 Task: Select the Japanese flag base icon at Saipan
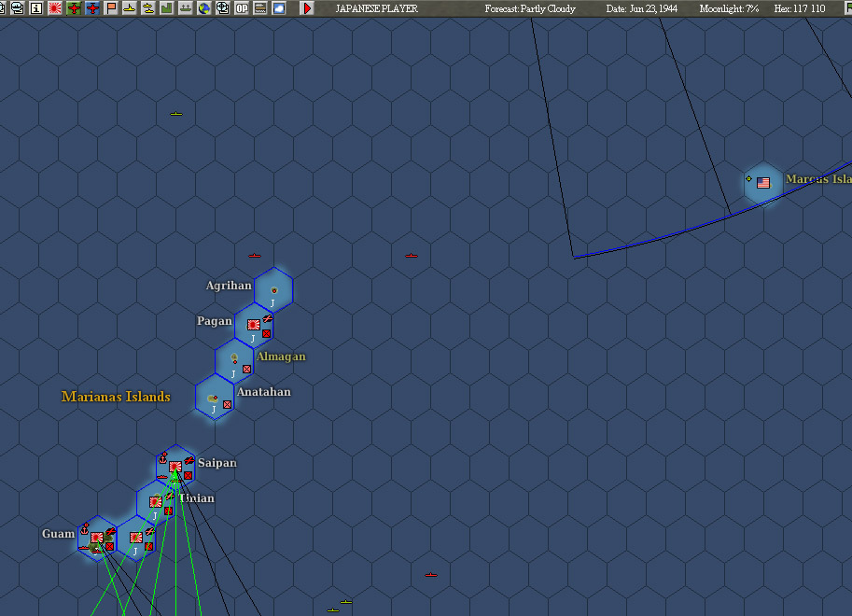click(175, 467)
